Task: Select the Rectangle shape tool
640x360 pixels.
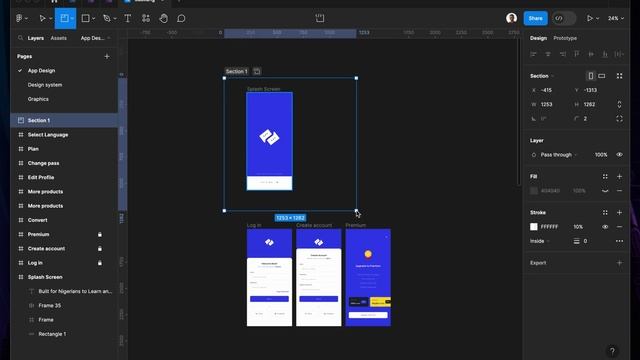Action: pyautogui.click(x=85, y=18)
